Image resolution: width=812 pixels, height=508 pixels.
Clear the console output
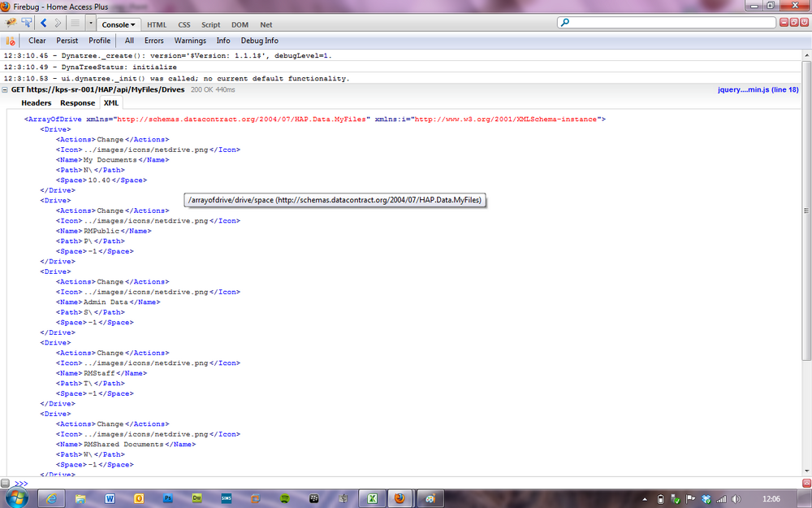click(37, 41)
